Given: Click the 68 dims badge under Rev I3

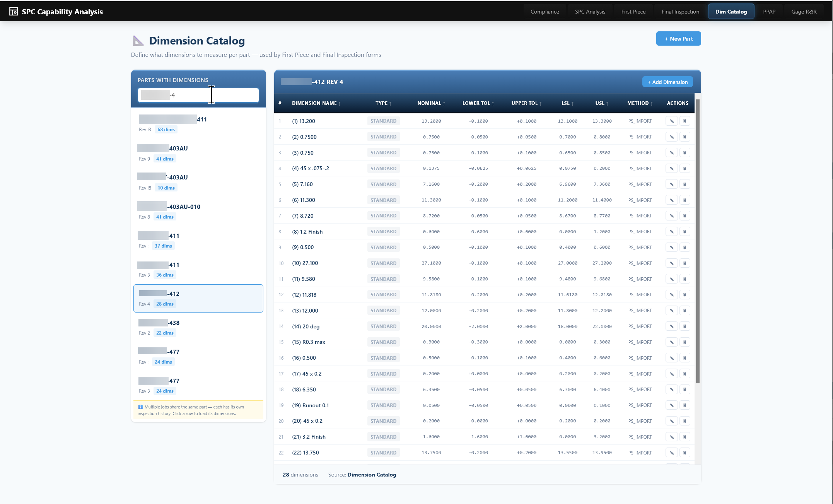Looking at the screenshot, I should tap(166, 129).
